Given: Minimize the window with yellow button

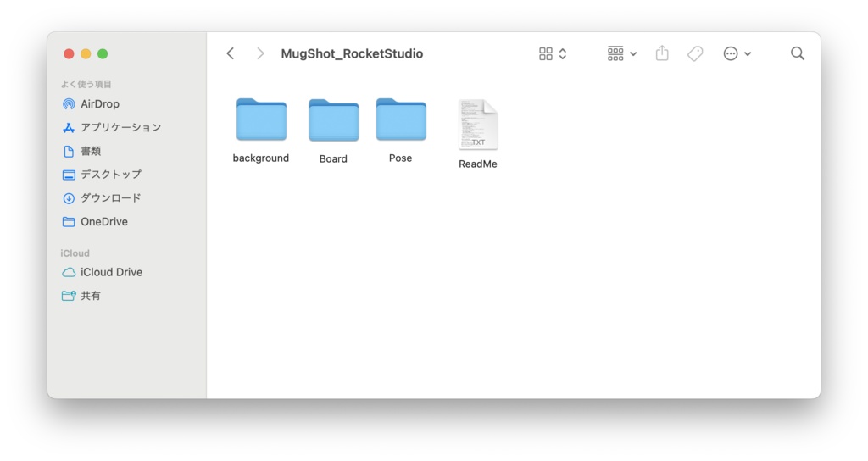Looking at the screenshot, I should click(86, 53).
